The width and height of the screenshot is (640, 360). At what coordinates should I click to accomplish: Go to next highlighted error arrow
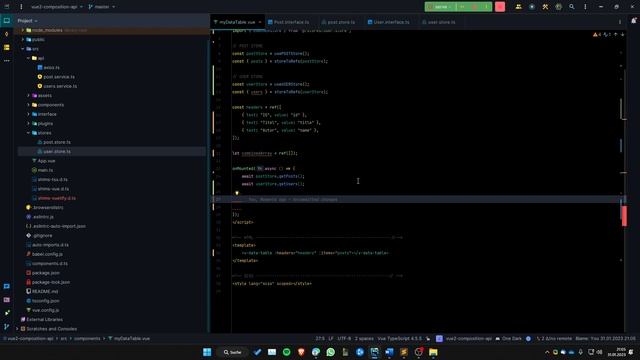(x=622, y=35)
